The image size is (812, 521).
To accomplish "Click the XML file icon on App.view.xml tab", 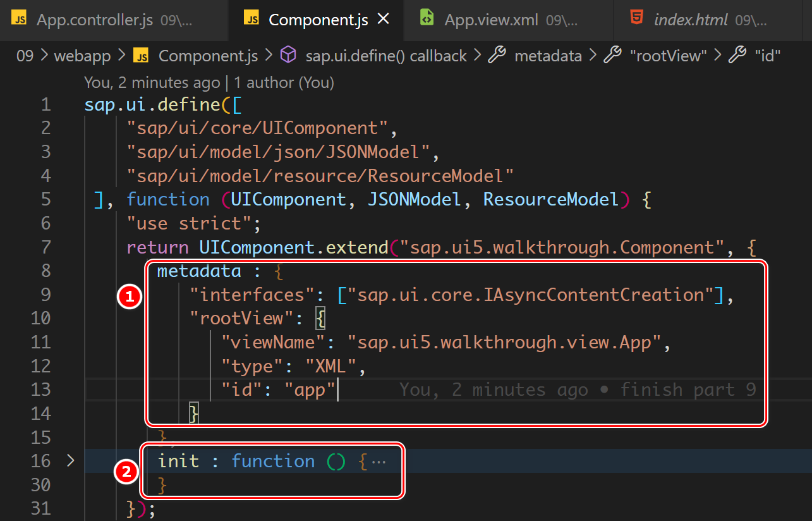I will click(x=426, y=18).
